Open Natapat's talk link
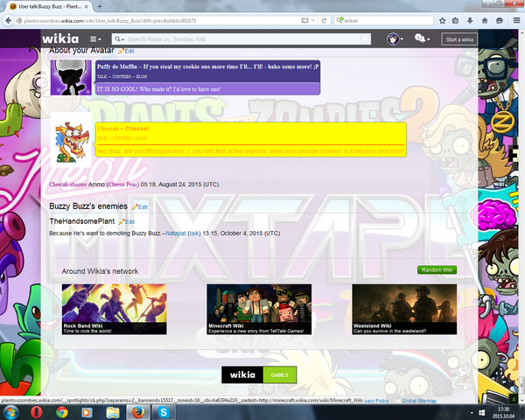Screen dimensions: 525x420 pos(194,234)
